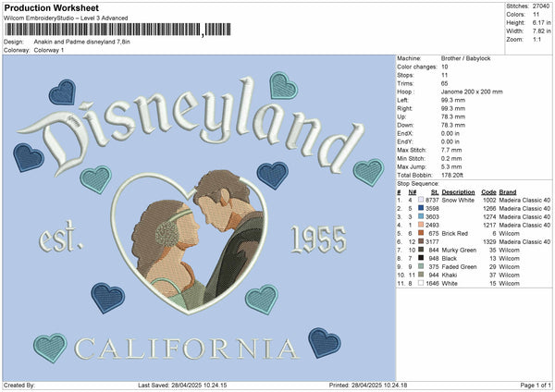Select the Khaki color swatch
Screen dimensions: 555x392
(x=421, y=275)
